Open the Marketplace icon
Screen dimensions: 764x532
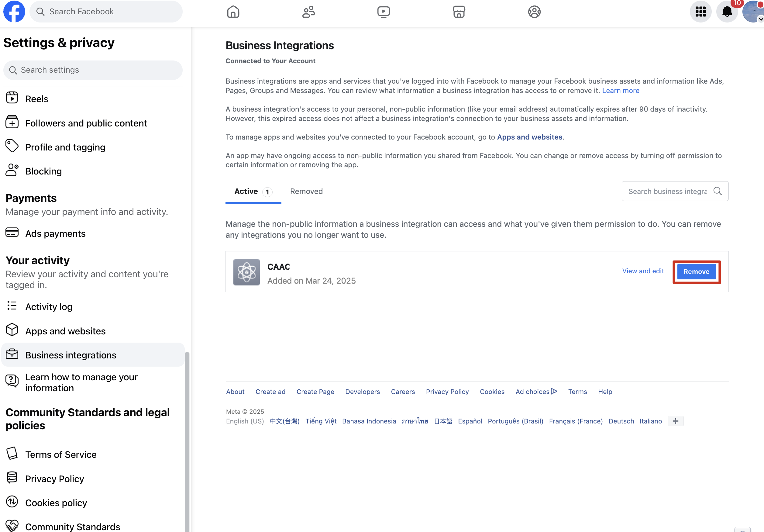pyautogui.click(x=459, y=12)
